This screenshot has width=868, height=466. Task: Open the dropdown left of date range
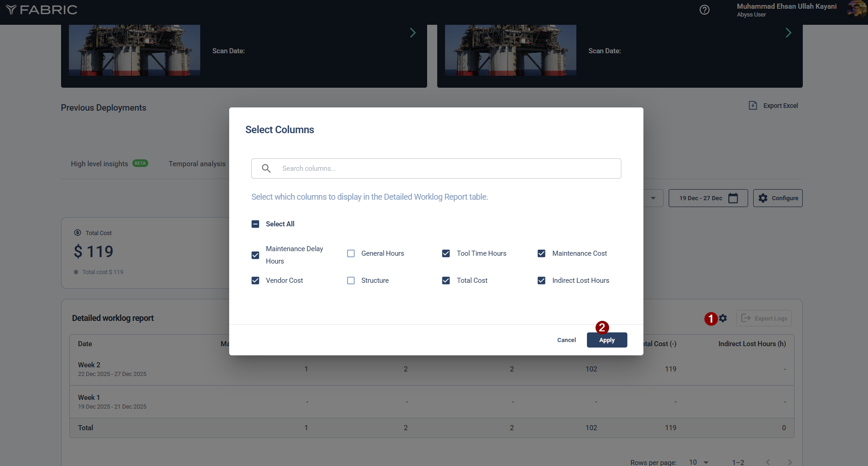click(653, 198)
